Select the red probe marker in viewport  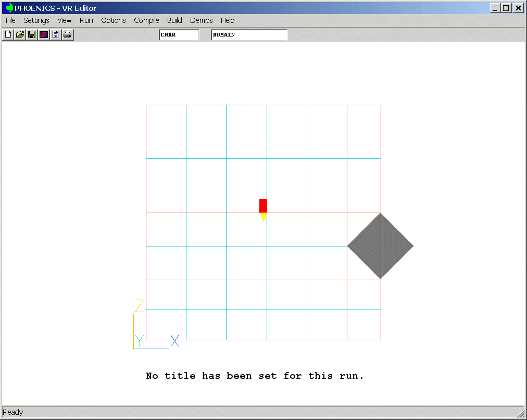tap(263, 206)
